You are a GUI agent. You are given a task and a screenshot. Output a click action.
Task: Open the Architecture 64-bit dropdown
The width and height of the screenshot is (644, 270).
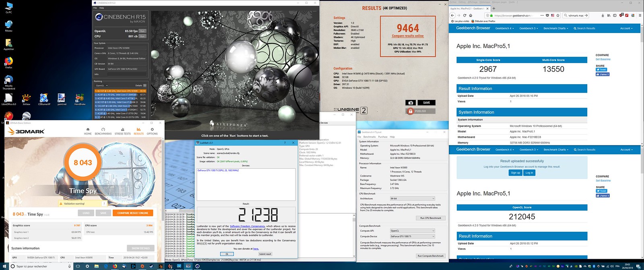[413, 198]
